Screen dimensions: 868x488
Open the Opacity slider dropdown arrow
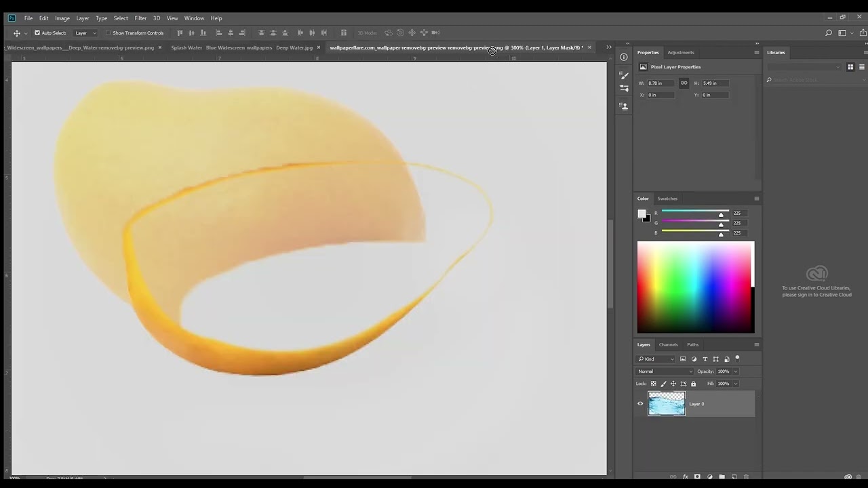[x=735, y=371]
